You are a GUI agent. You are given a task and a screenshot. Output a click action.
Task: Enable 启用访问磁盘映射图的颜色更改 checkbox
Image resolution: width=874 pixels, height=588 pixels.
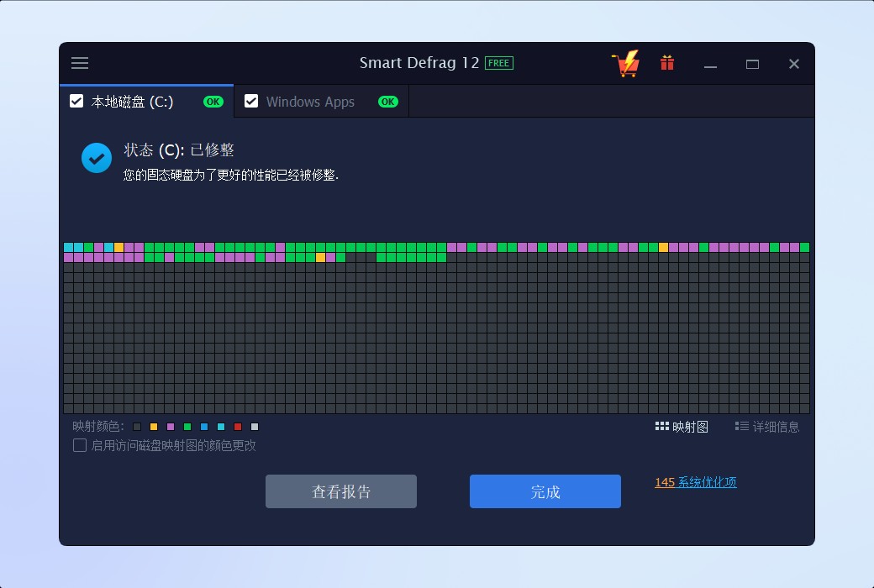pos(80,445)
